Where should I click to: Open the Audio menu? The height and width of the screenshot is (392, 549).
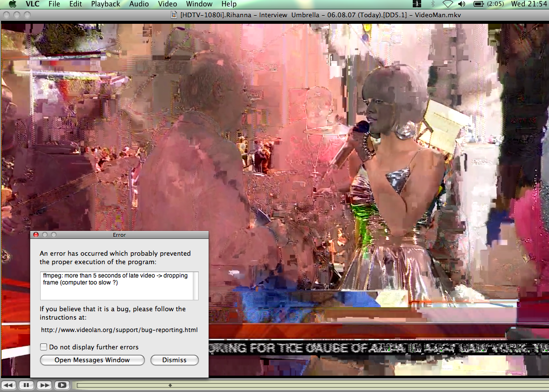(x=139, y=4)
